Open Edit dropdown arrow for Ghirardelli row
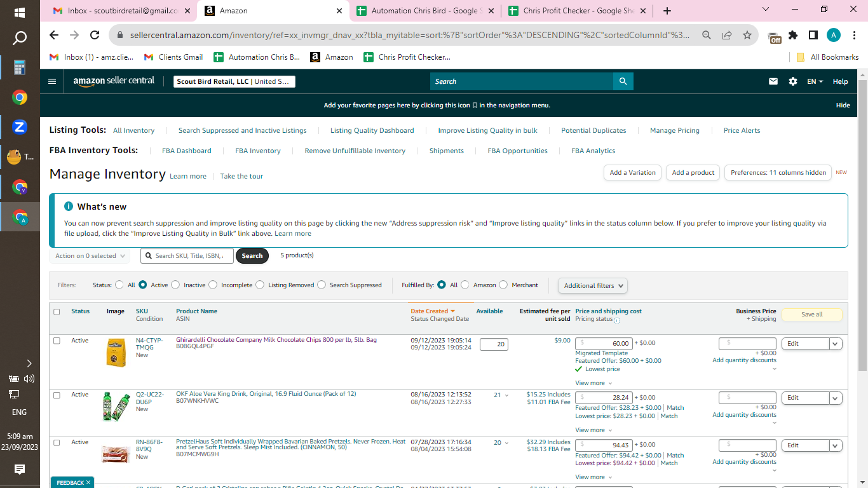 point(836,344)
